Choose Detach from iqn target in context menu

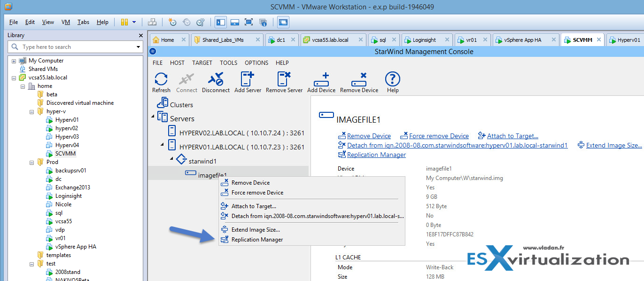pos(312,216)
